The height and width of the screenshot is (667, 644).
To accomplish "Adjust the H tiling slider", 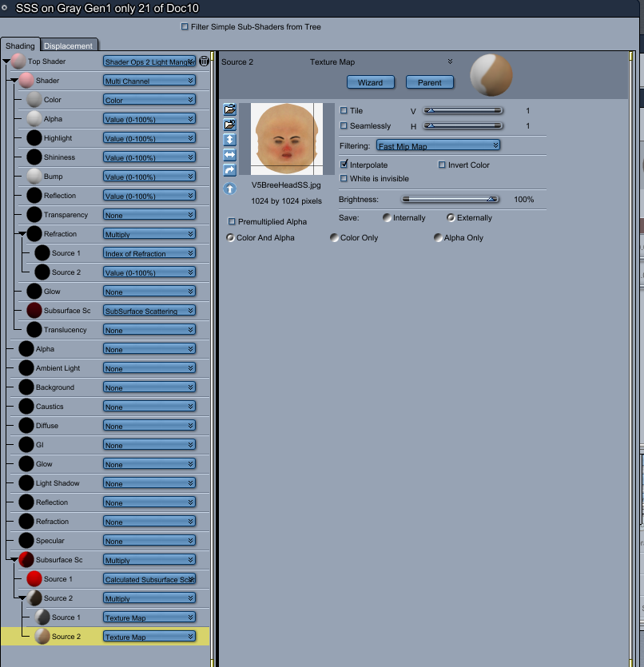I will tap(463, 126).
